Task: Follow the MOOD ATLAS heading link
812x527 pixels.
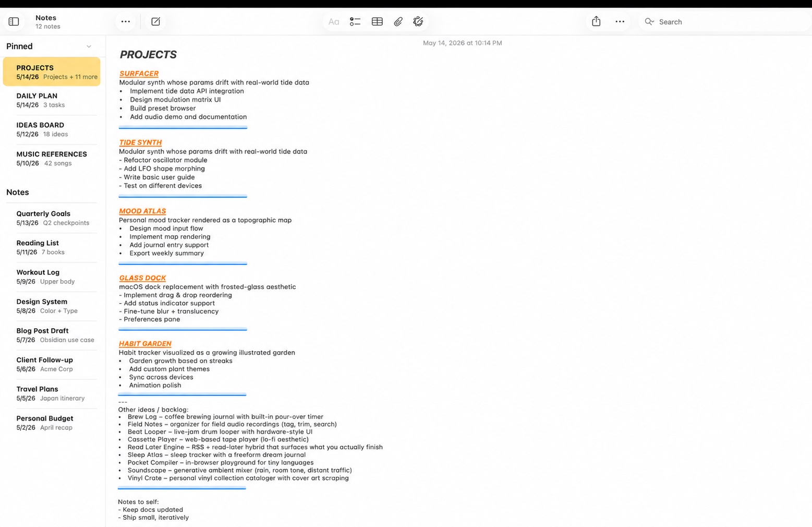Action: (x=142, y=211)
